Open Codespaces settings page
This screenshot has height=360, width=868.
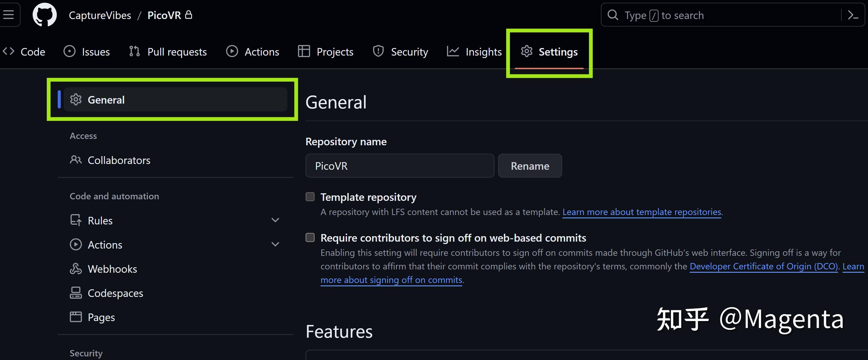click(x=175, y=293)
